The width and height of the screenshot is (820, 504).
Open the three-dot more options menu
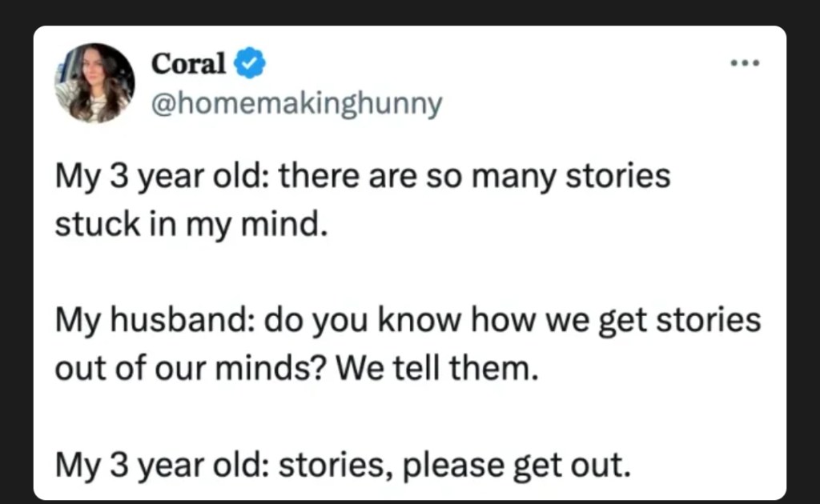point(746,63)
